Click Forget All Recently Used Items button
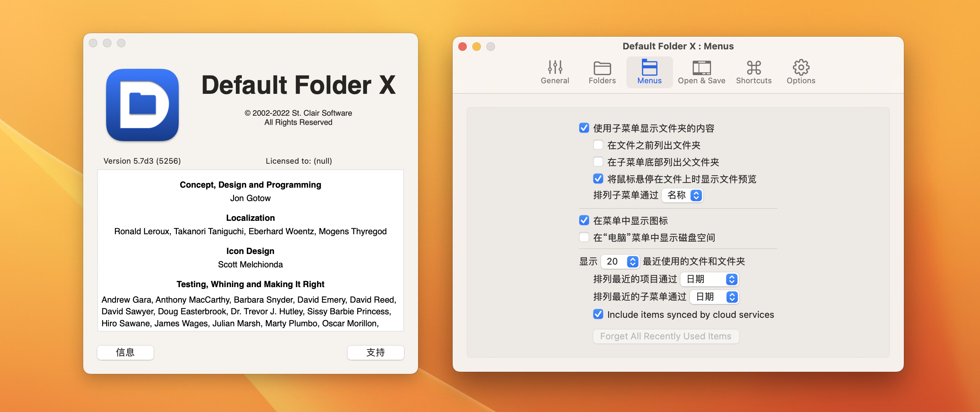Image resolution: width=980 pixels, height=412 pixels. tap(666, 336)
